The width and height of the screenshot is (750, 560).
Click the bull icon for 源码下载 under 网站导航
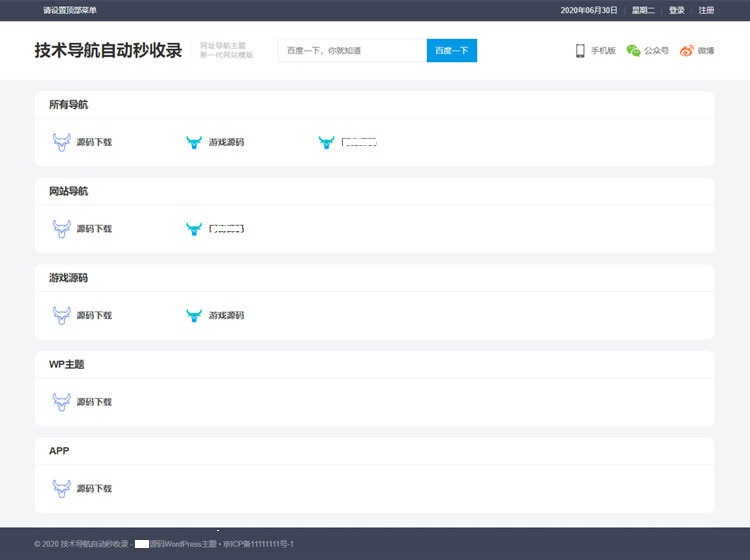pyautogui.click(x=61, y=229)
